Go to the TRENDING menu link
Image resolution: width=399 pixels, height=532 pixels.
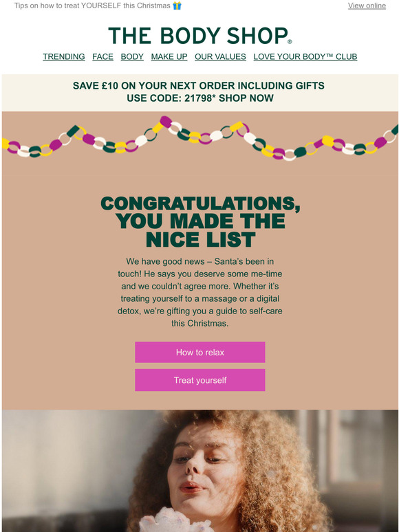(64, 56)
